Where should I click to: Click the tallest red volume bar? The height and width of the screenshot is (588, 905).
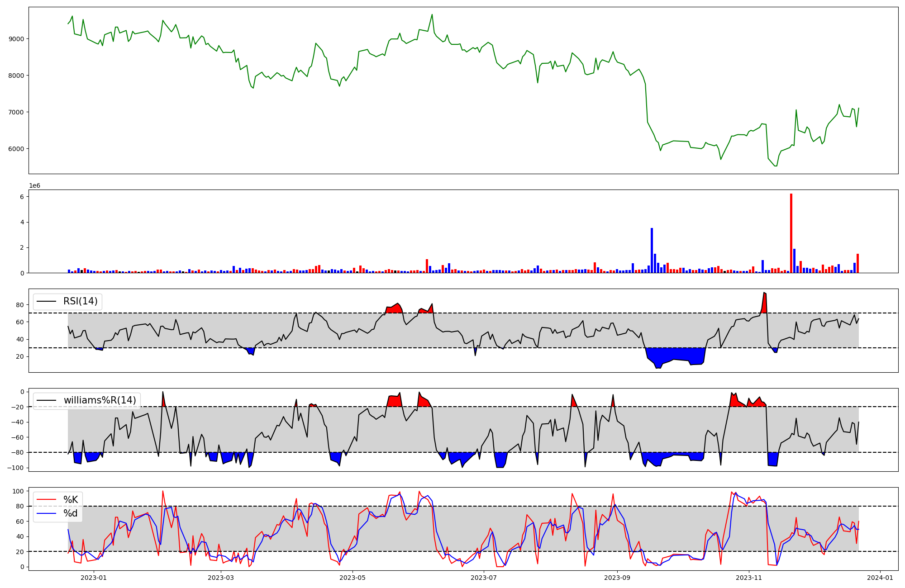tap(791, 233)
